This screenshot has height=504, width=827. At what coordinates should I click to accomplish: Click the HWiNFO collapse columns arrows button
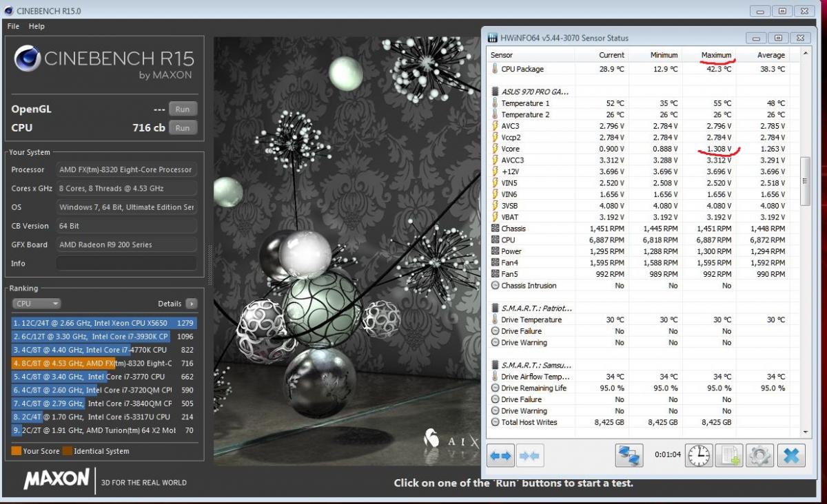530,456
